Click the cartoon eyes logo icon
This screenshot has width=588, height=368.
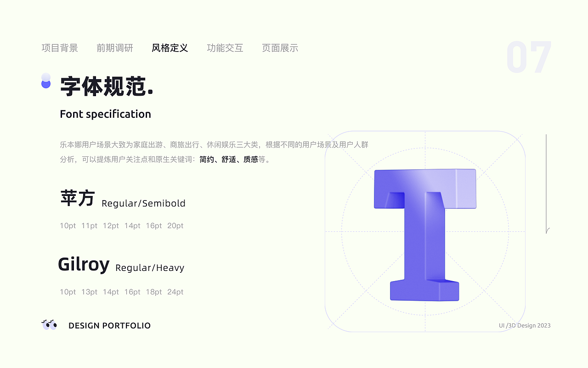[49, 325]
